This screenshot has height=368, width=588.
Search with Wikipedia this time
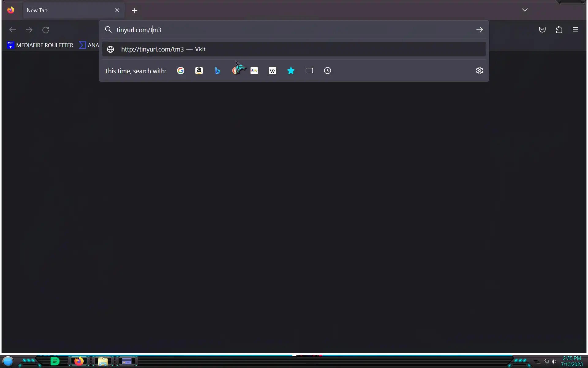(x=273, y=71)
